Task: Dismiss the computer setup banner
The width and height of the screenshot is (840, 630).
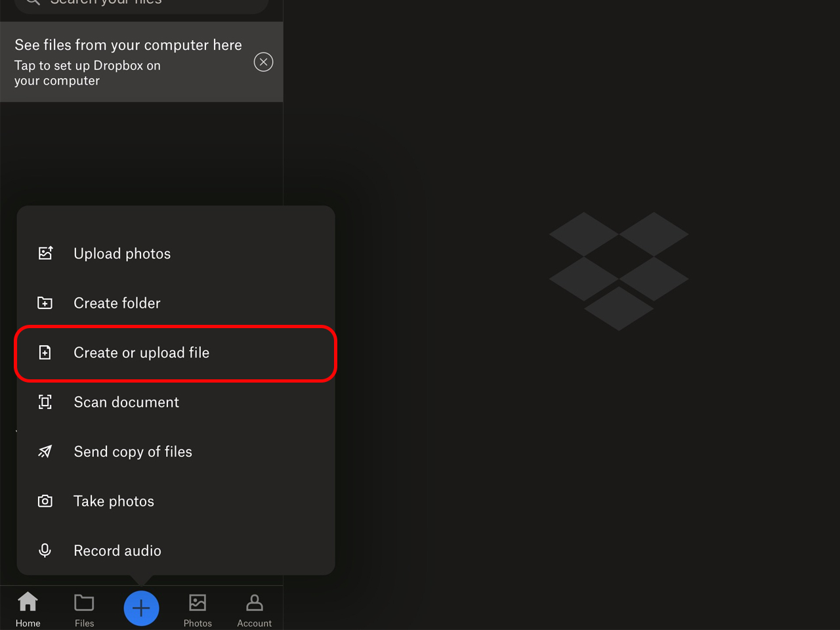Action: [x=263, y=62]
